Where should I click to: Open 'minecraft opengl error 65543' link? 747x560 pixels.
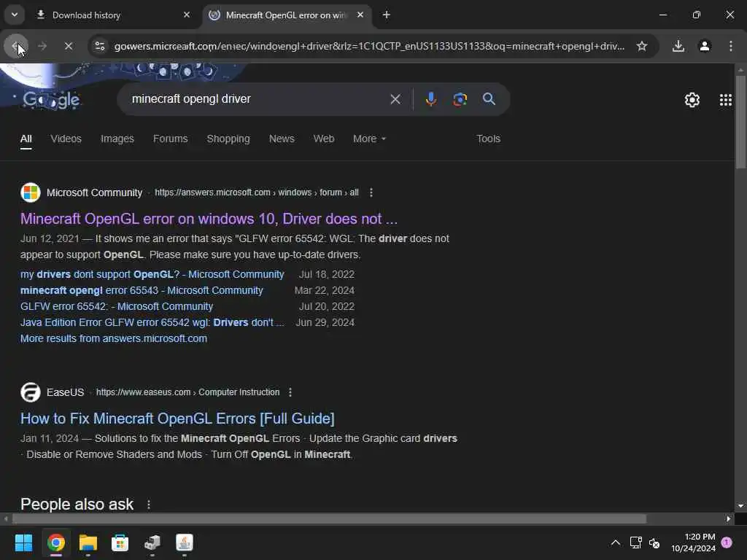[x=142, y=290]
